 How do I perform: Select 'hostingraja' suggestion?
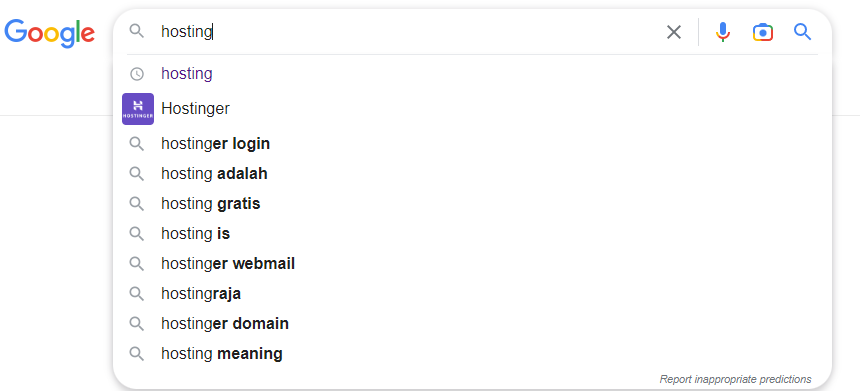(x=472, y=294)
